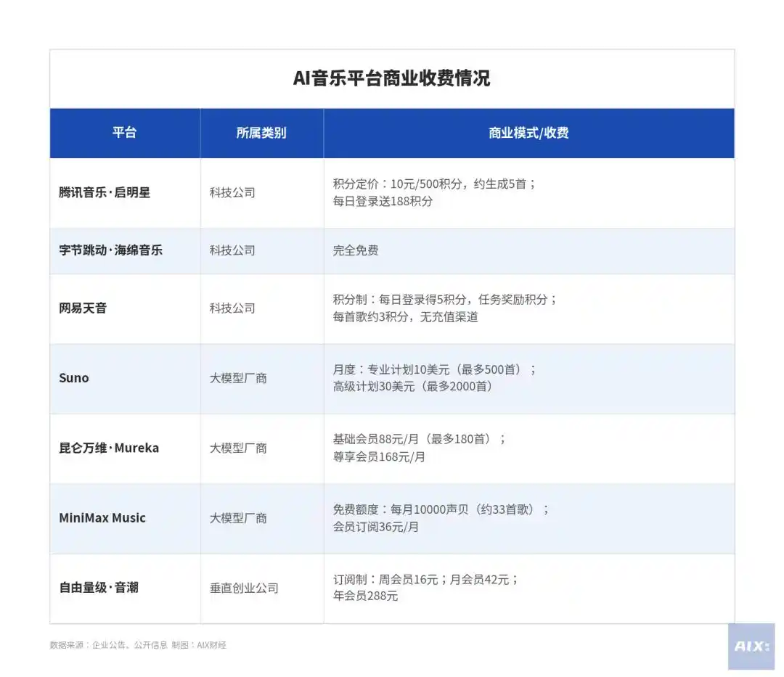Click the text 基础会员88元/月
Screen dimensions: 784x677
[375, 439]
